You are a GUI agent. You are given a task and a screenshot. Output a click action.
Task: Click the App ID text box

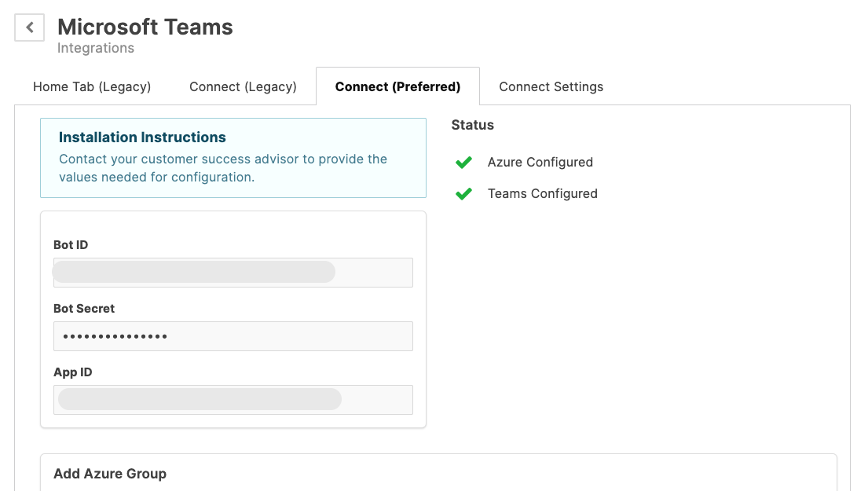(x=233, y=399)
